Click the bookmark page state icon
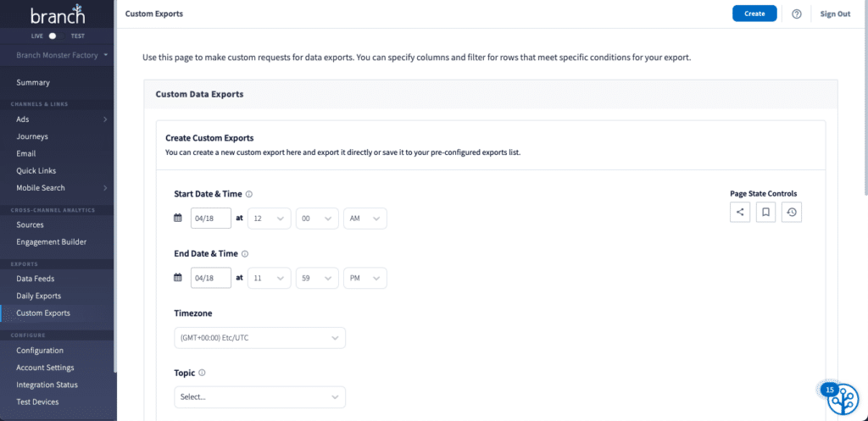The image size is (868, 421). pos(765,212)
